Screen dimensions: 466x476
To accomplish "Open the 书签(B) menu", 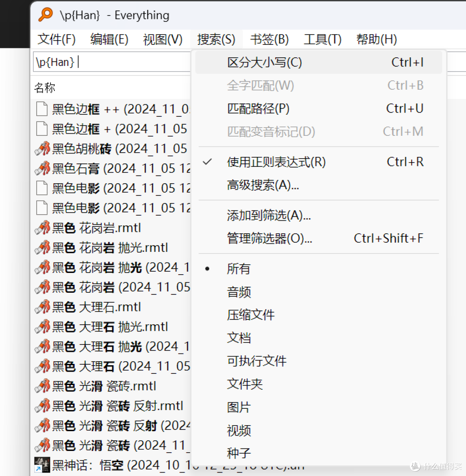I will coord(269,39).
